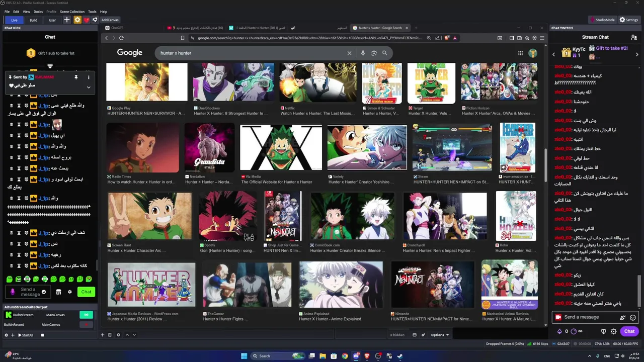Viewport: 644px width, 362px height.
Task: Open the Tools menu
Action: pos(92,12)
